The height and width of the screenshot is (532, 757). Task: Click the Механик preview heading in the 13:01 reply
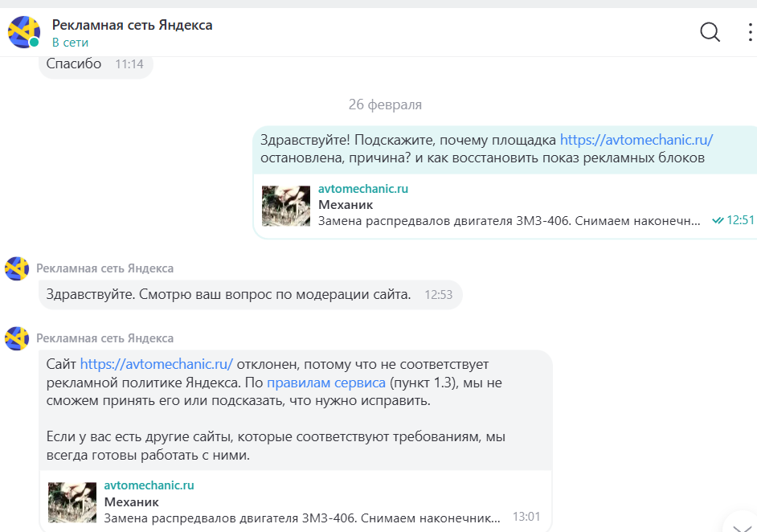click(x=131, y=502)
